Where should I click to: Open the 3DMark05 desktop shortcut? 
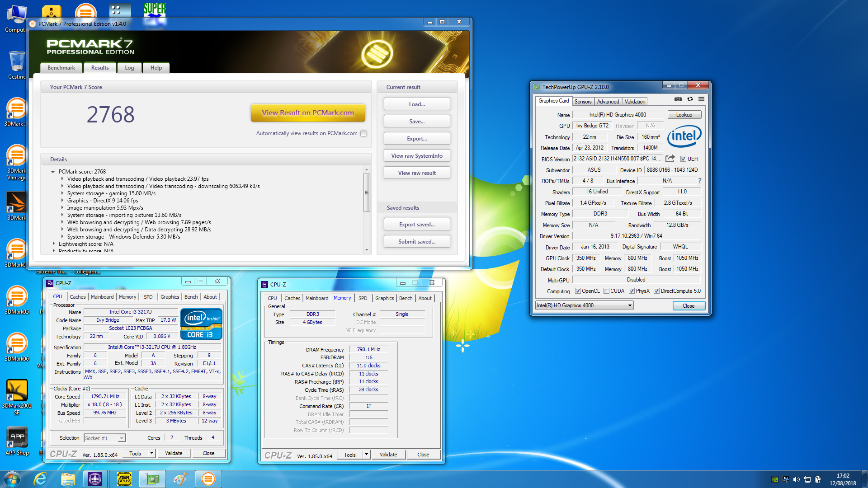tap(16, 300)
